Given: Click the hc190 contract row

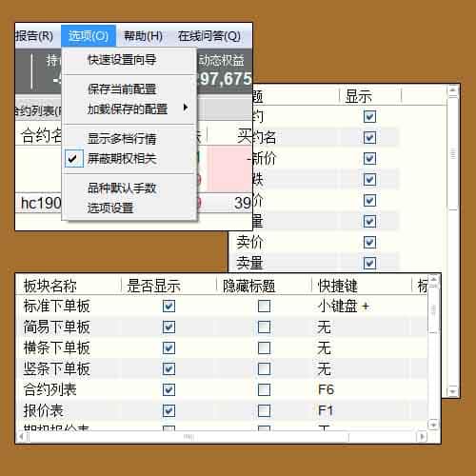Looking at the screenshot, I should [x=41, y=203].
